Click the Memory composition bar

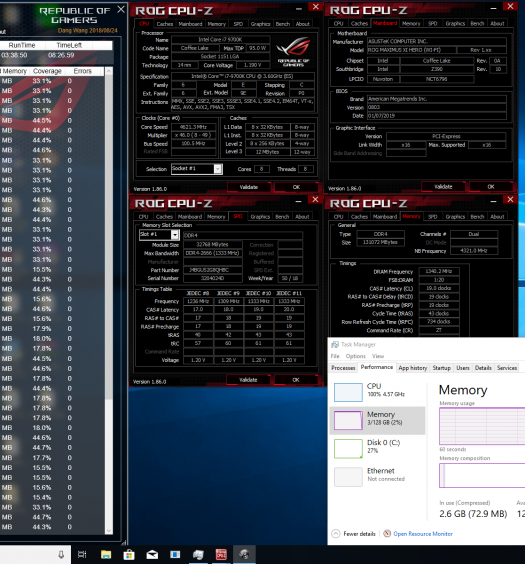click(482, 476)
